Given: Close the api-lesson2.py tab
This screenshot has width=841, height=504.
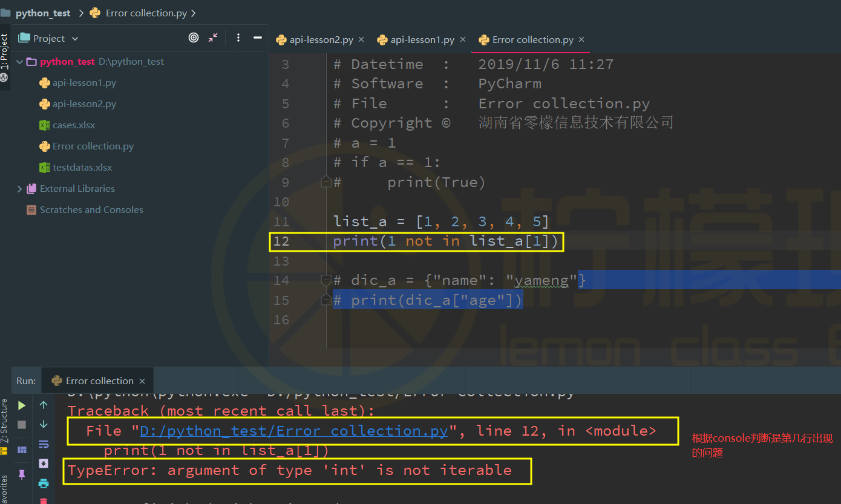Looking at the screenshot, I should pos(361,39).
